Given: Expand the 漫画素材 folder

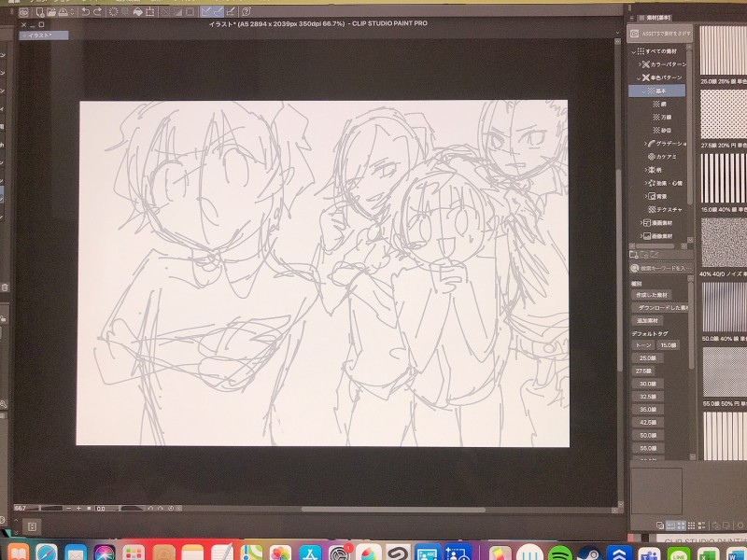Looking at the screenshot, I should tap(641, 222).
